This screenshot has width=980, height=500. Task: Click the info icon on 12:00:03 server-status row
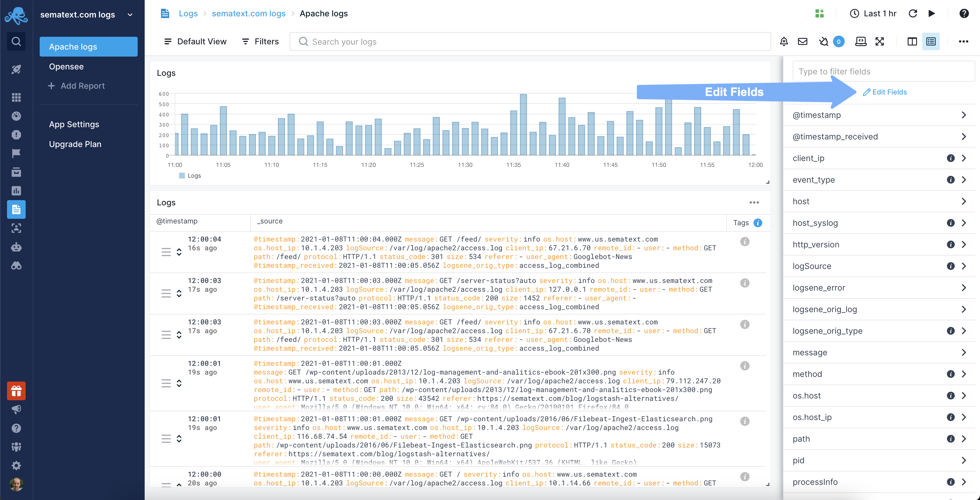click(745, 283)
